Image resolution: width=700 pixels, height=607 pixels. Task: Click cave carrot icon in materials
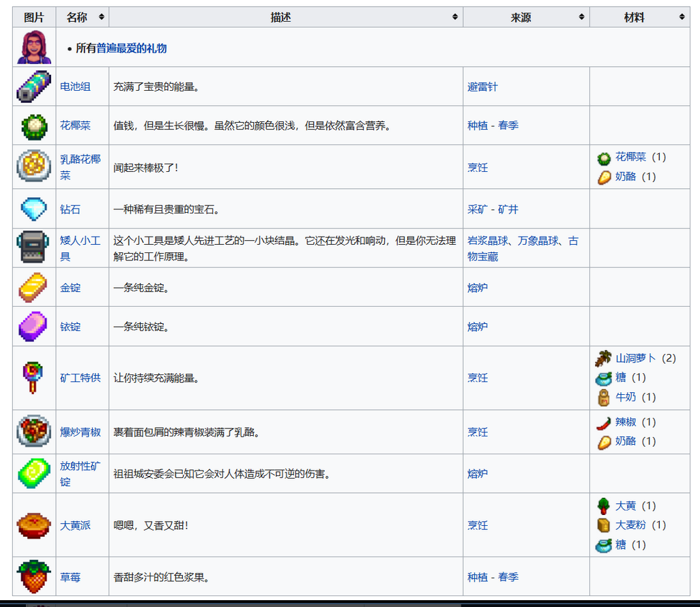click(604, 358)
